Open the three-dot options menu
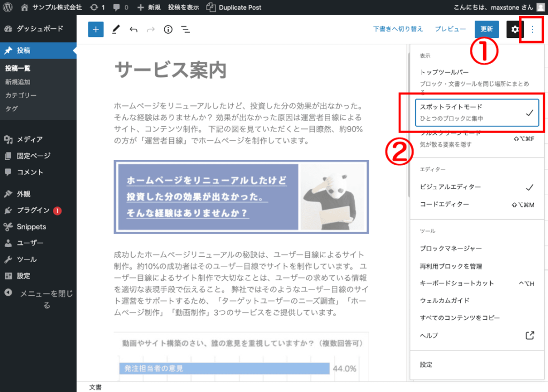The width and height of the screenshot is (548, 392). click(532, 29)
